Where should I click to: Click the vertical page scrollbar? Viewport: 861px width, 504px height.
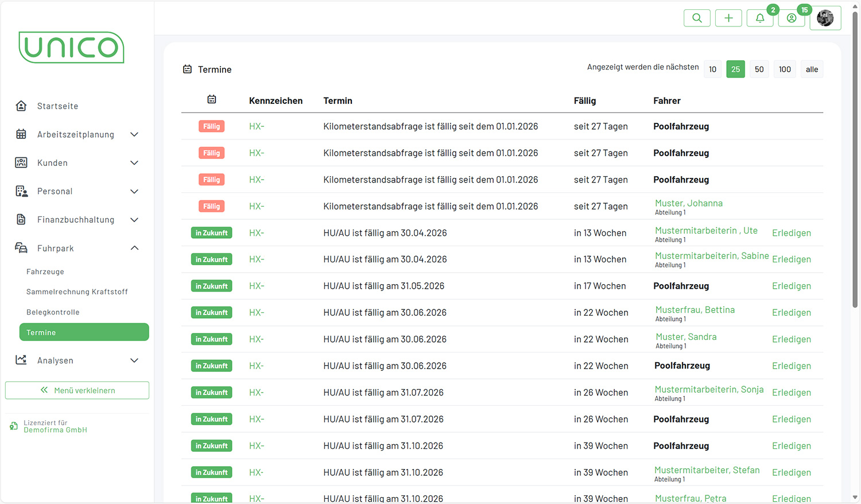pyautogui.click(x=855, y=172)
